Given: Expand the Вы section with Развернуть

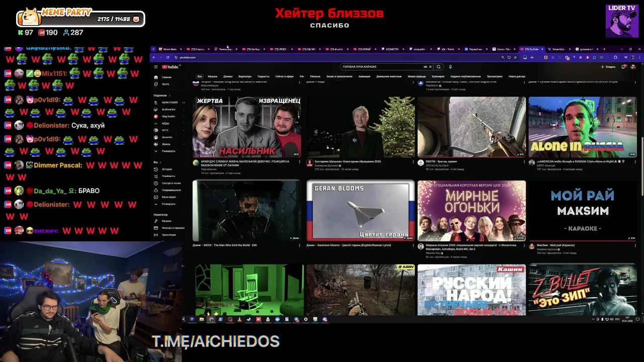Looking at the screenshot, I should (166, 204).
